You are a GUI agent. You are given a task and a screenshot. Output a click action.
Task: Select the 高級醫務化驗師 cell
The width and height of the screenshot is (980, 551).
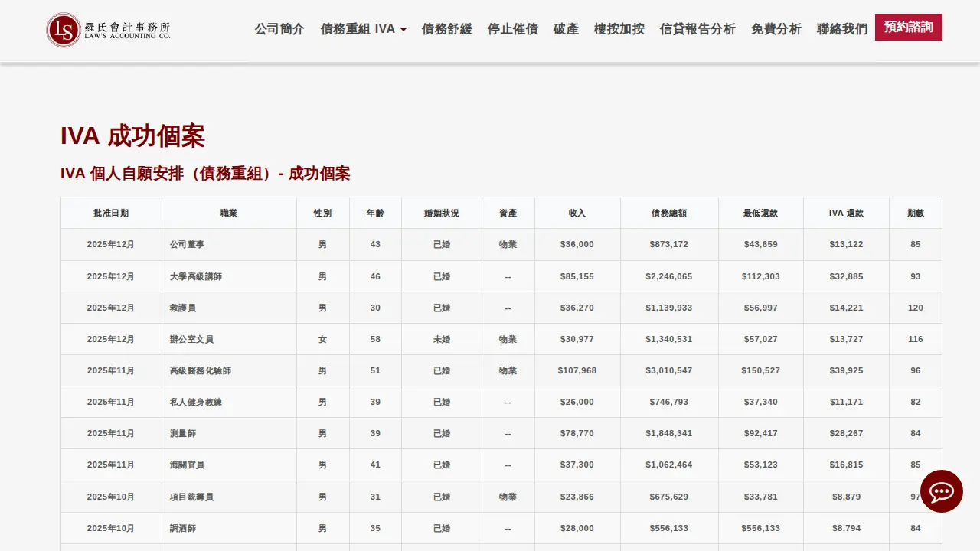[x=229, y=370]
